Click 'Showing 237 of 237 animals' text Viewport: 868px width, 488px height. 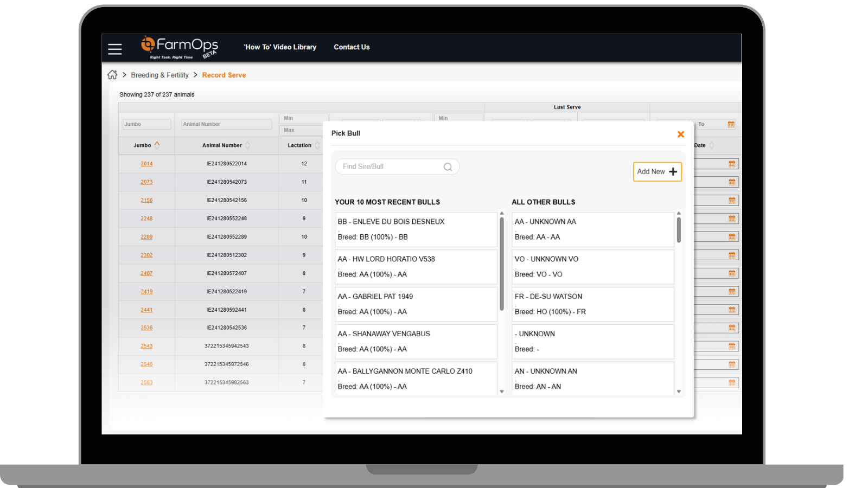pyautogui.click(x=157, y=95)
